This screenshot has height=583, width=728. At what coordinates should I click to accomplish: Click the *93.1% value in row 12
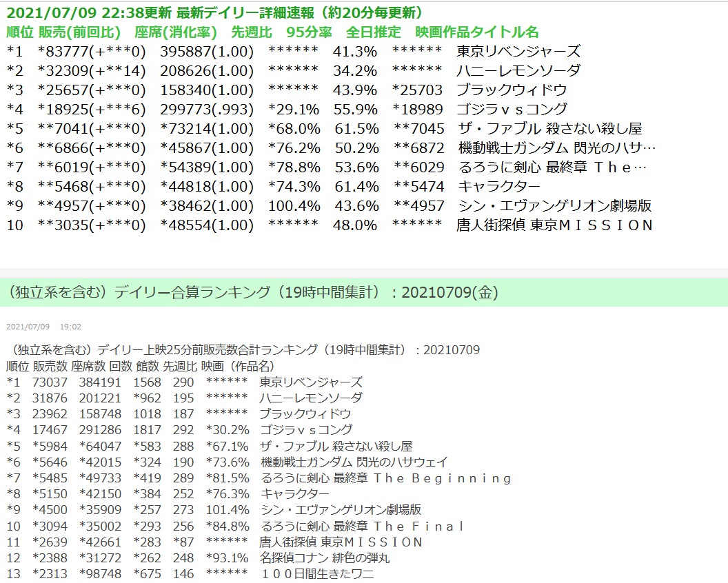[228, 558]
